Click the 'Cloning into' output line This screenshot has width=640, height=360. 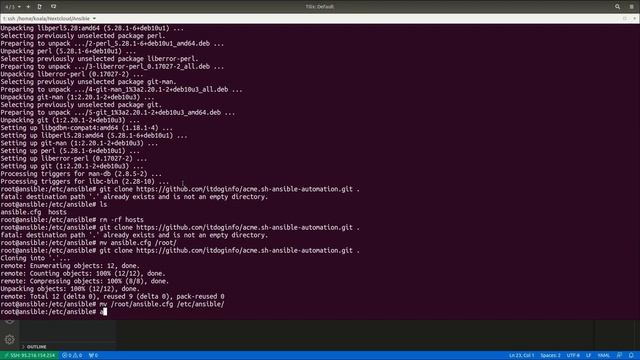(35, 258)
